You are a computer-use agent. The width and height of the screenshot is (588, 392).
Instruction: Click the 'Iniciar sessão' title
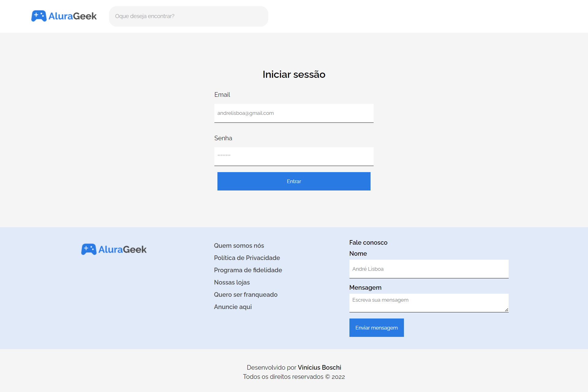[294, 74]
